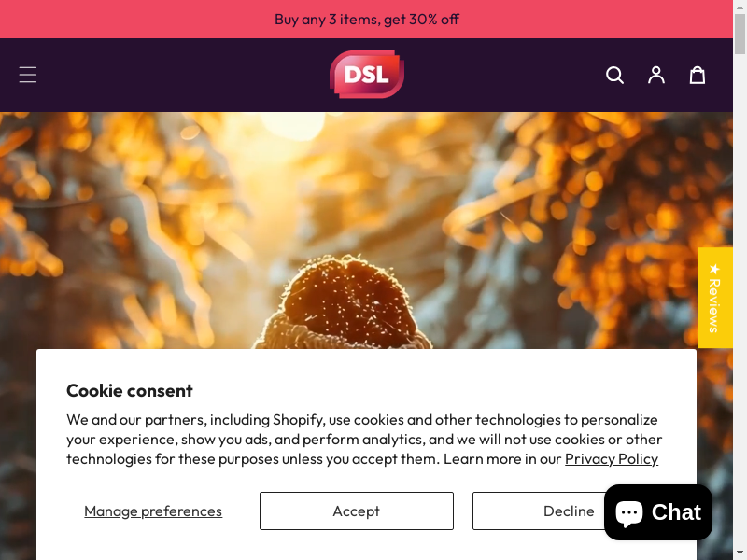Open the yellow Reviews side tab

715,298
